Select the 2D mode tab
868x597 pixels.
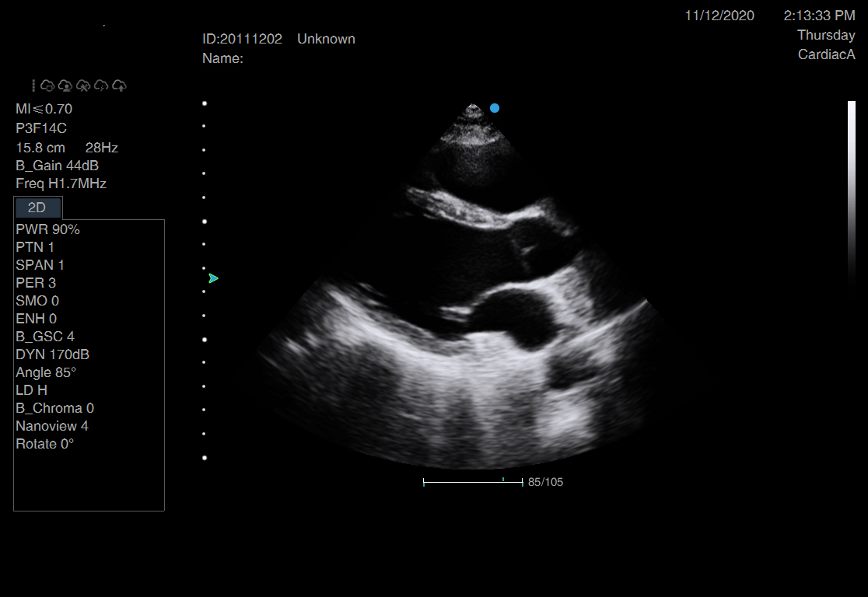(x=37, y=208)
